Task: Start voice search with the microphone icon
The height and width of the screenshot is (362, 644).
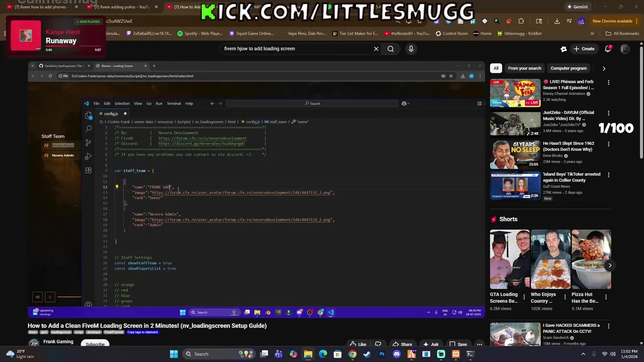Action: [411, 49]
